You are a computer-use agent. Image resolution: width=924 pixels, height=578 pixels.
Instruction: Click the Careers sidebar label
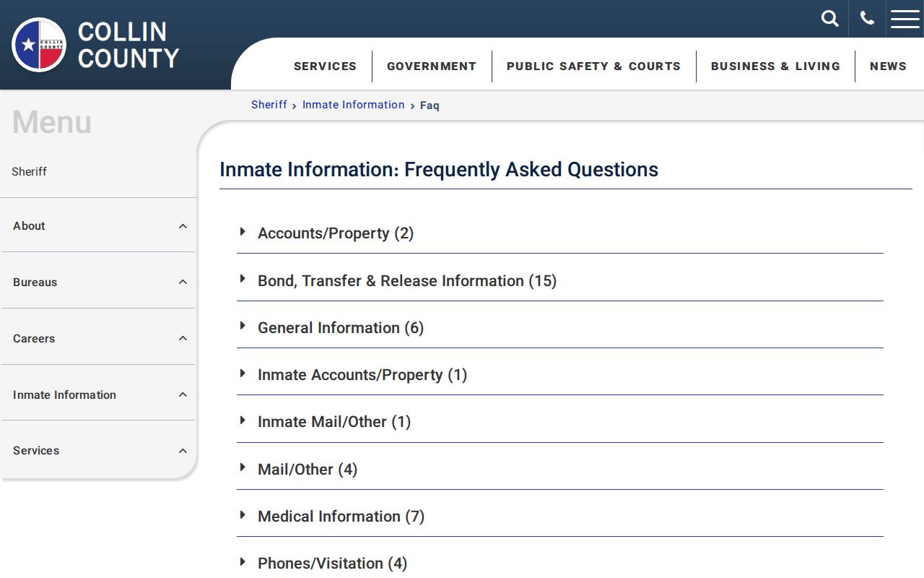(x=34, y=339)
